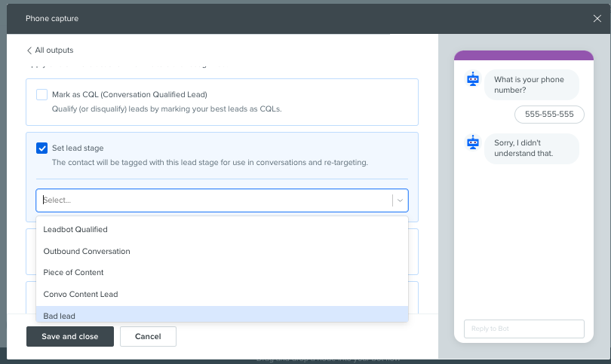Collapse the lead stage dropdown arrow
This screenshot has width=611, height=364.
click(400, 200)
